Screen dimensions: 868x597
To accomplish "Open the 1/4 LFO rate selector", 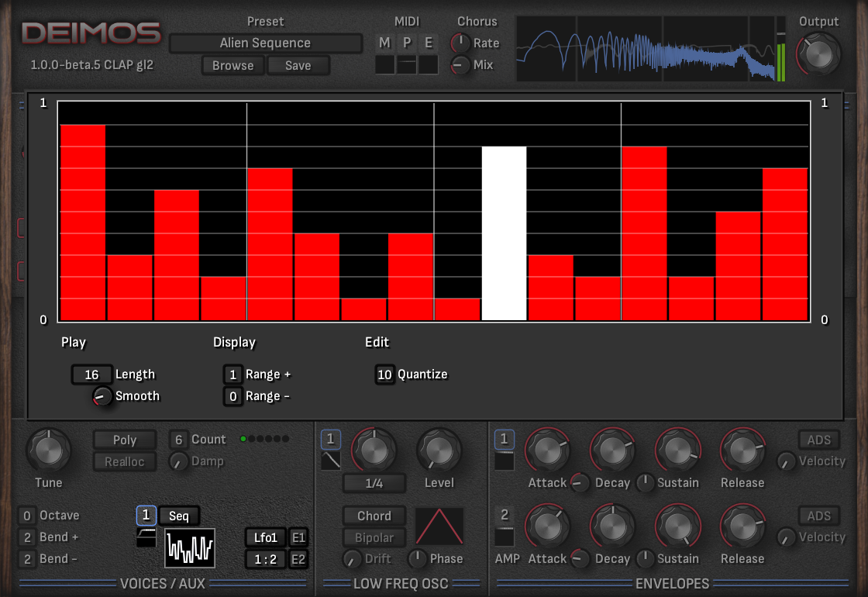I will pos(374,484).
